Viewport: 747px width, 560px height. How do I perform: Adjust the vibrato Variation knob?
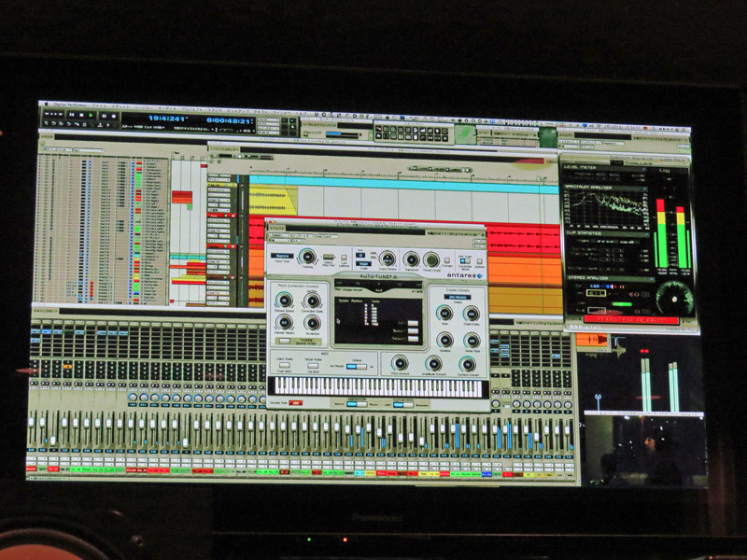(444, 340)
